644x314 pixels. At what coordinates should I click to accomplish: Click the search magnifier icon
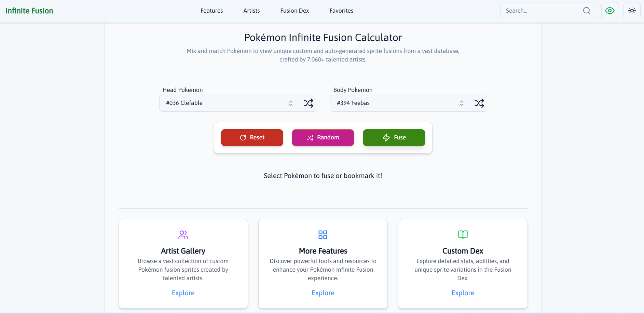click(587, 11)
